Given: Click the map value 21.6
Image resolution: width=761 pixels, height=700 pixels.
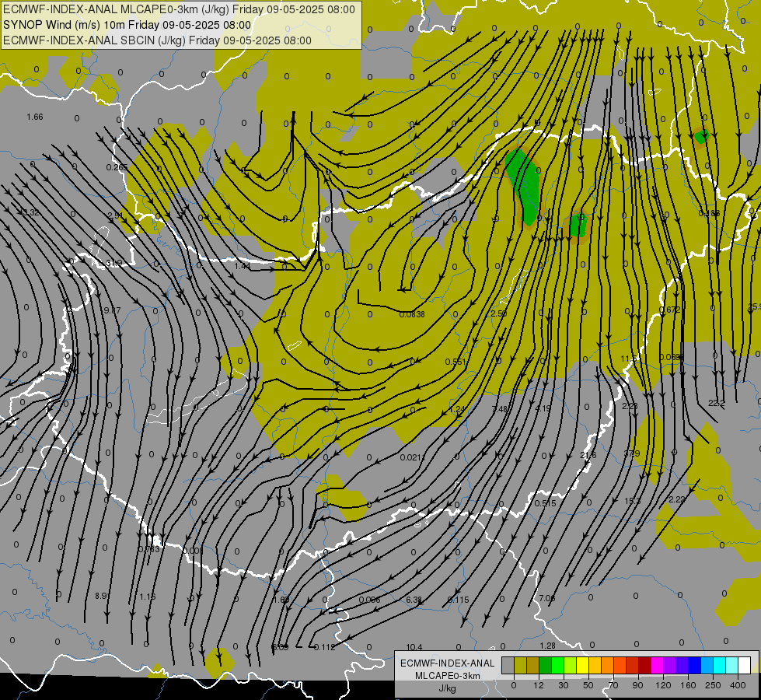Looking at the screenshot, I should [588, 455].
